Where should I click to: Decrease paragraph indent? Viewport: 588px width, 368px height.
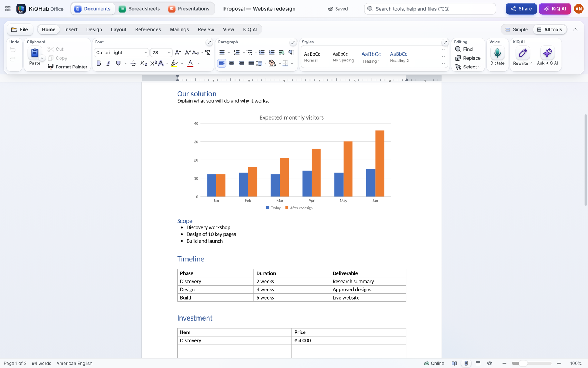click(262, 53)
